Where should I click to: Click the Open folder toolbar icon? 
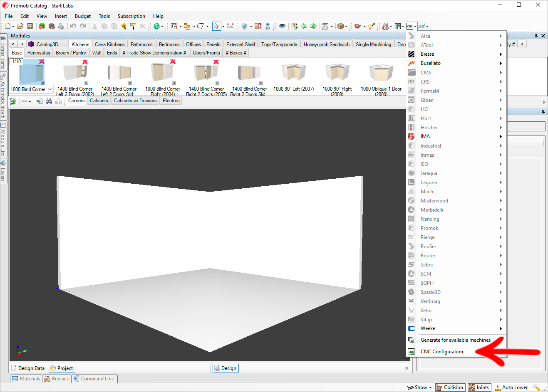pos(20,26)
